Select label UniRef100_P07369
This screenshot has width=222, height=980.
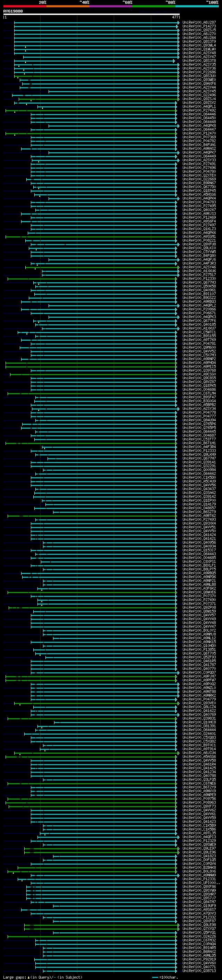pos(199,137)
